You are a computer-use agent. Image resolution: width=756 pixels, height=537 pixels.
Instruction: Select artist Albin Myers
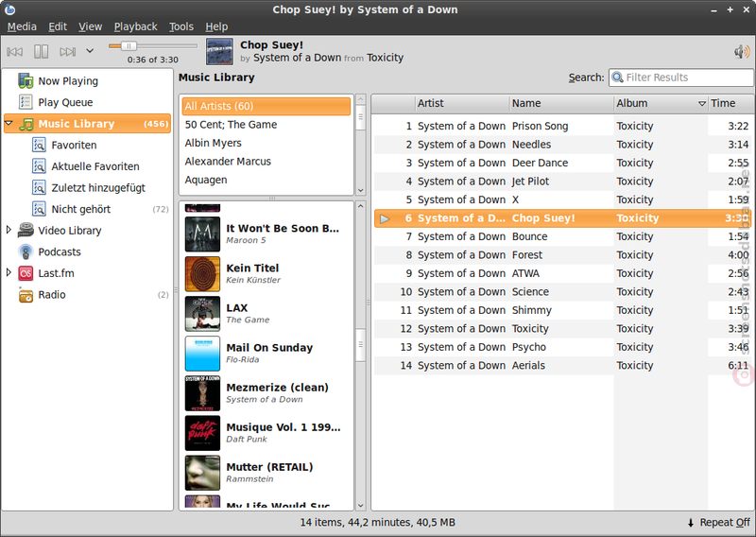tap(266, 143)
